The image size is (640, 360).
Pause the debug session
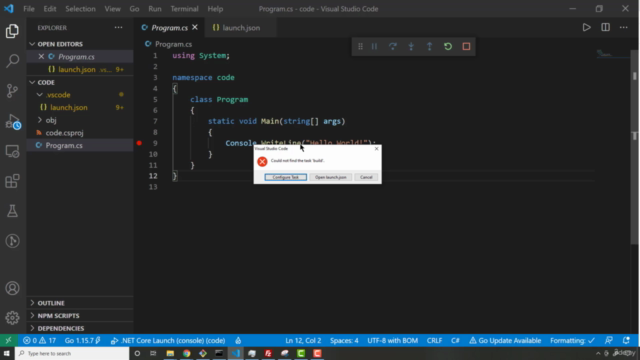(374, 47)
